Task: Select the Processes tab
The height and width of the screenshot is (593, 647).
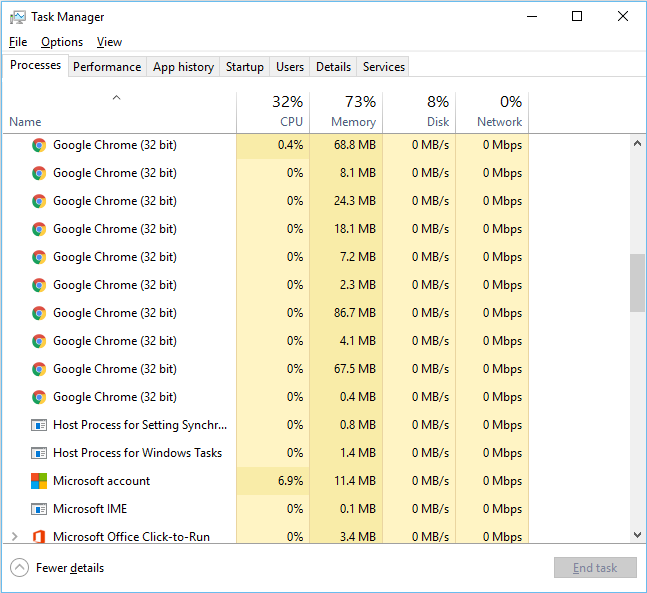Action: [35, 65]
